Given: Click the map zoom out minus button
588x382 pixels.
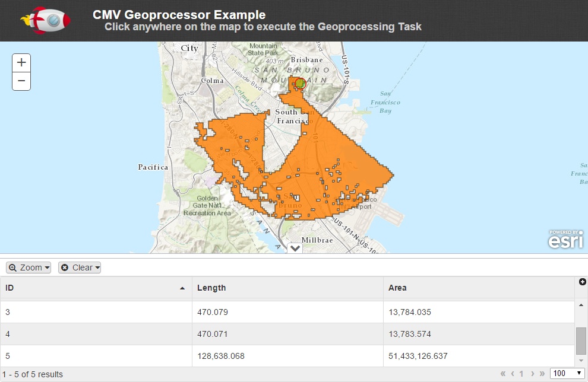Looking at the screenshot, I should [x=21, y=81].
